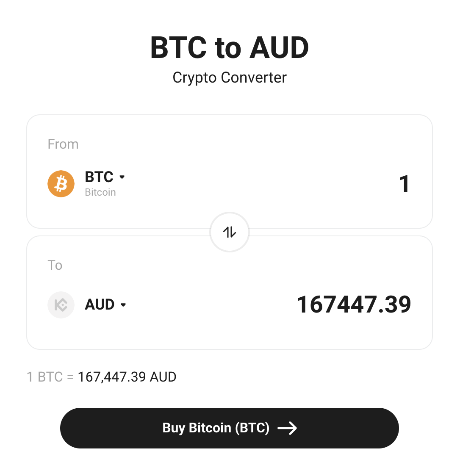The image size is (460, 476).
Task: Open the AUD currency dropdown arrow
Action: coord(123,305)
